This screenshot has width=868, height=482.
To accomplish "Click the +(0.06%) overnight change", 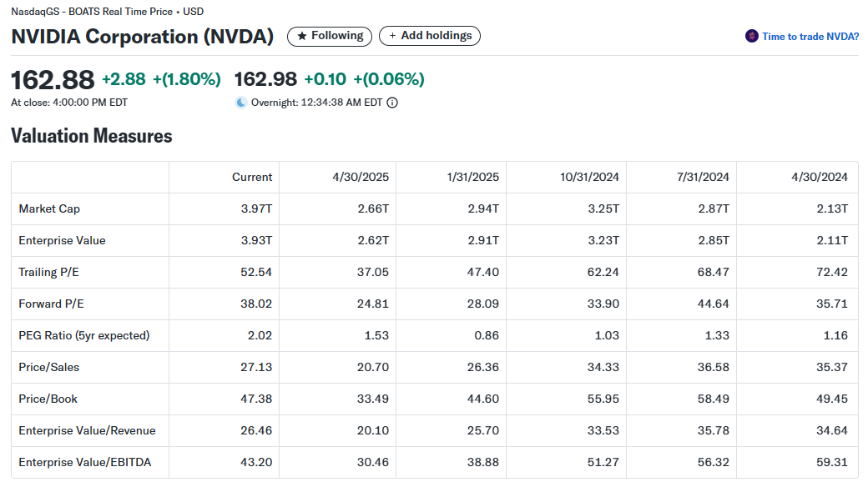I will [x=389, y=79].
